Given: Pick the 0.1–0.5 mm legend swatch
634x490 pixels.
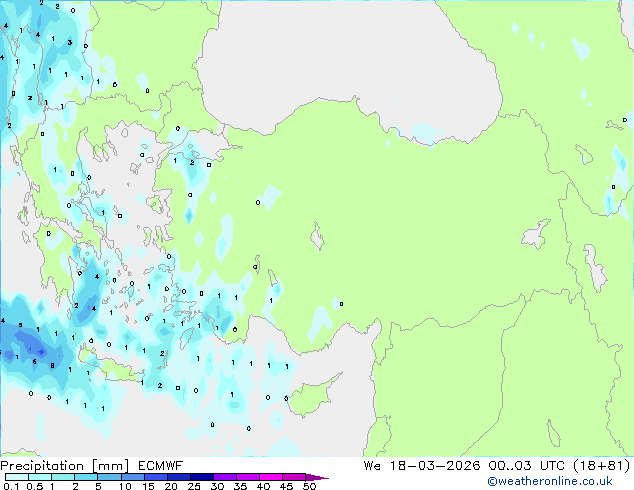Looking at the screenshot, I should click(x=17, y=477).
